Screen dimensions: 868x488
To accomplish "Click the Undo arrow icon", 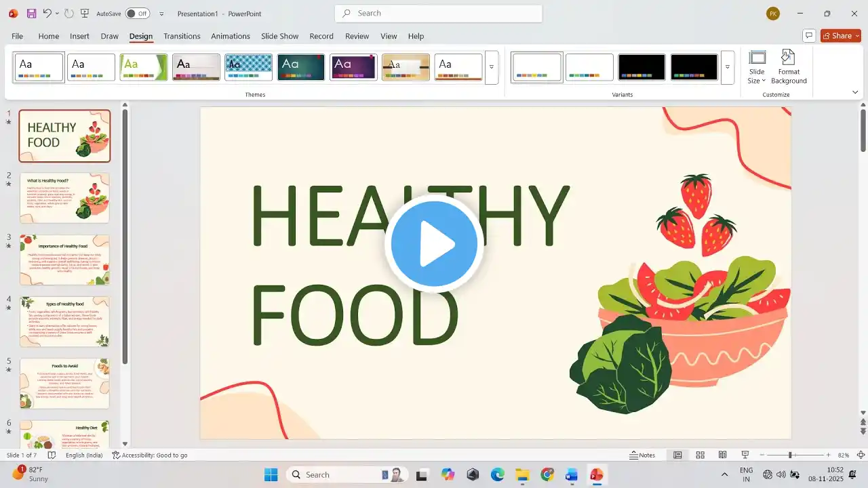I will pyautogui.click(x=47, y=14).
